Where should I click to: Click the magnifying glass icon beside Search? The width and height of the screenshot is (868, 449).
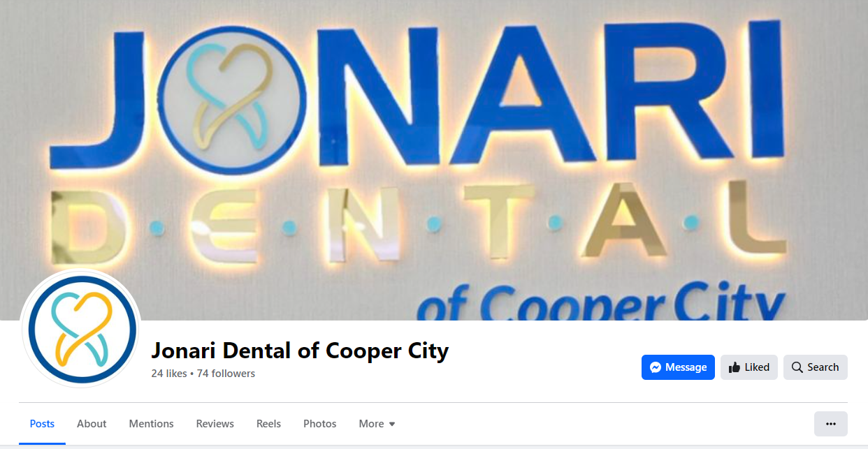click(x=797, y=367)
